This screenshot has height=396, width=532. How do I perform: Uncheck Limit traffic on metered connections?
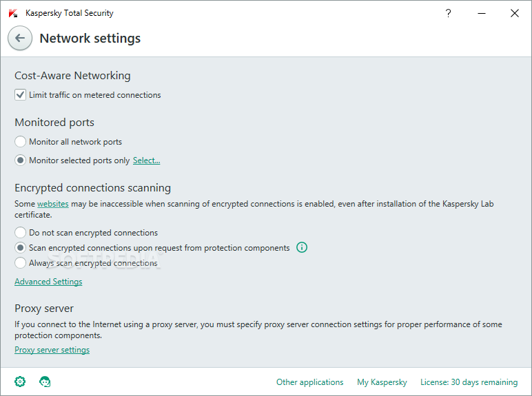point(20,94)
